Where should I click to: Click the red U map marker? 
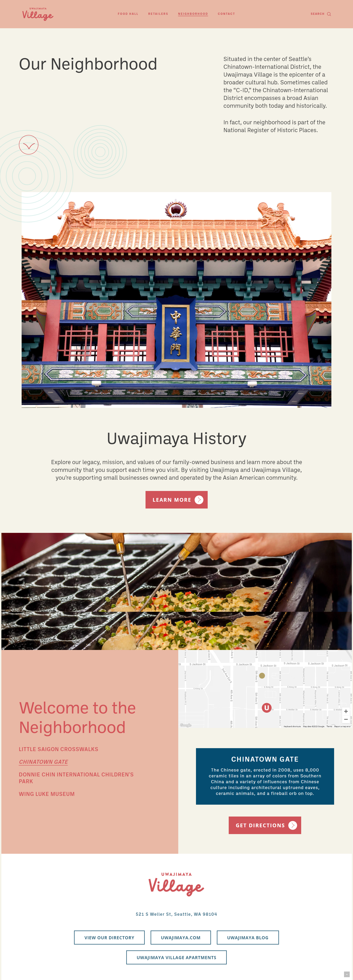click(267, 708)
